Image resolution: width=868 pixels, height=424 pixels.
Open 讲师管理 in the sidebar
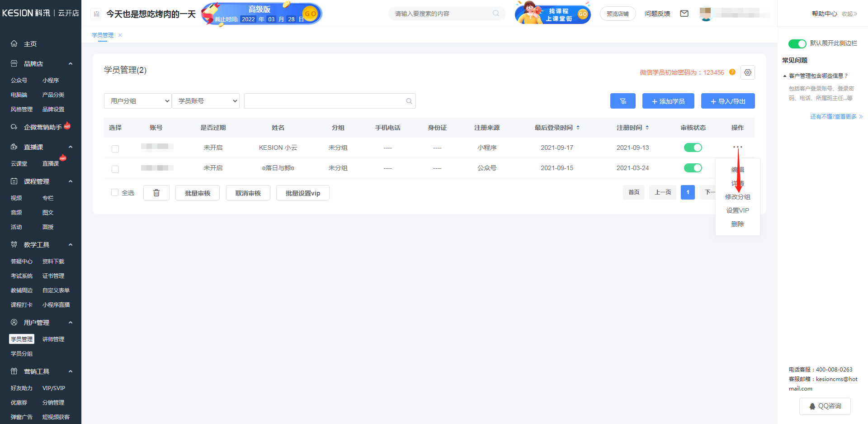[53, 339]
